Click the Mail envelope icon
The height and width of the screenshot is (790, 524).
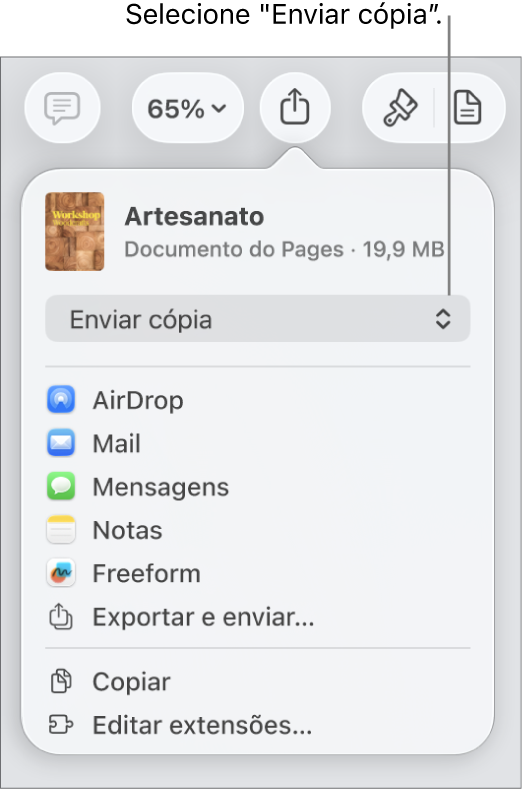click(61, 443)
